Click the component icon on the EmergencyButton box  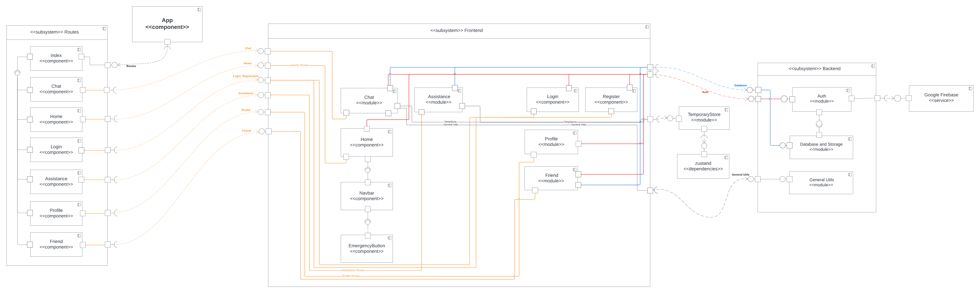coord(390,238)
